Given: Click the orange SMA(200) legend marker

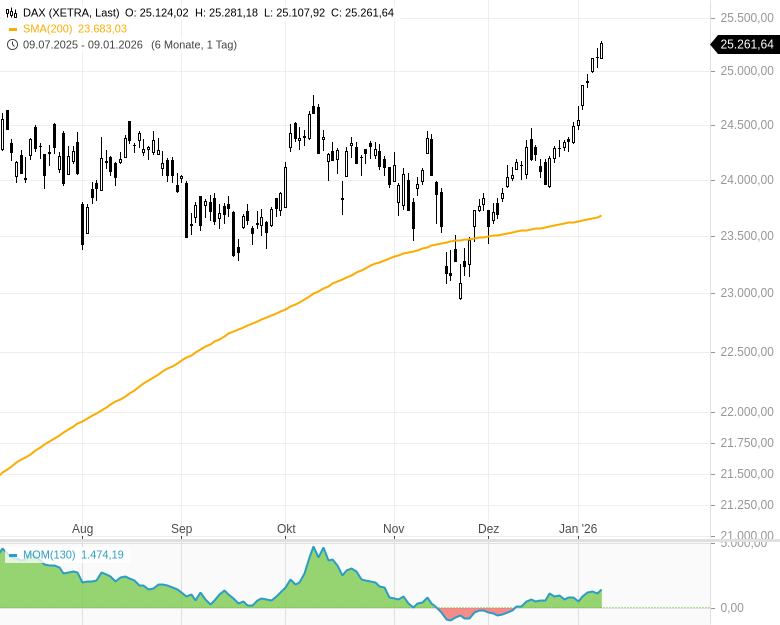Looking at the screenshot, I should pos(12,29).
